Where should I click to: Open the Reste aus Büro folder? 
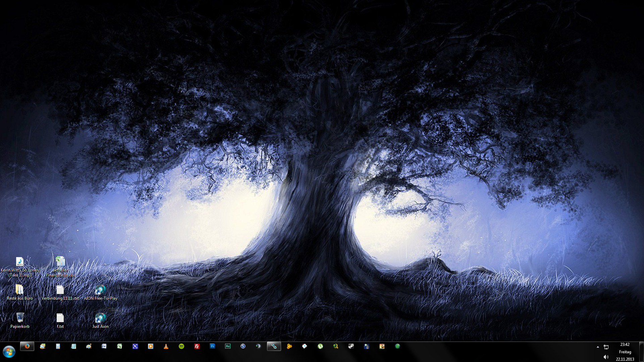point(20,292)
